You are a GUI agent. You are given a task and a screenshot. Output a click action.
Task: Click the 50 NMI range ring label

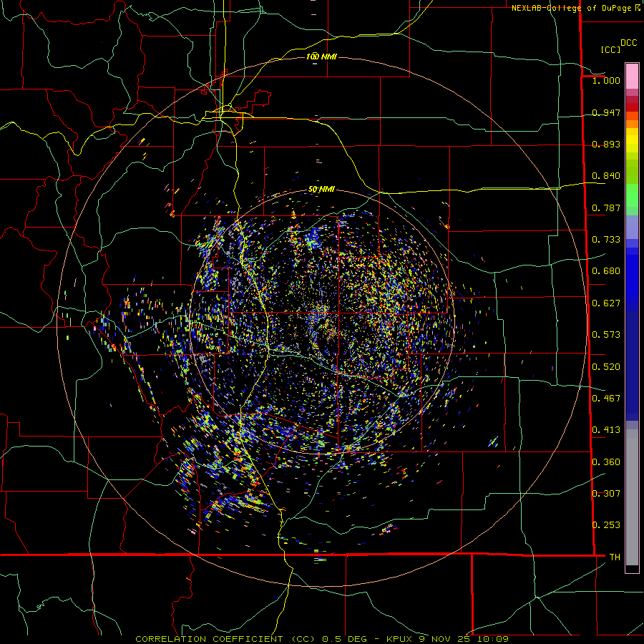[x=321, y=189]
